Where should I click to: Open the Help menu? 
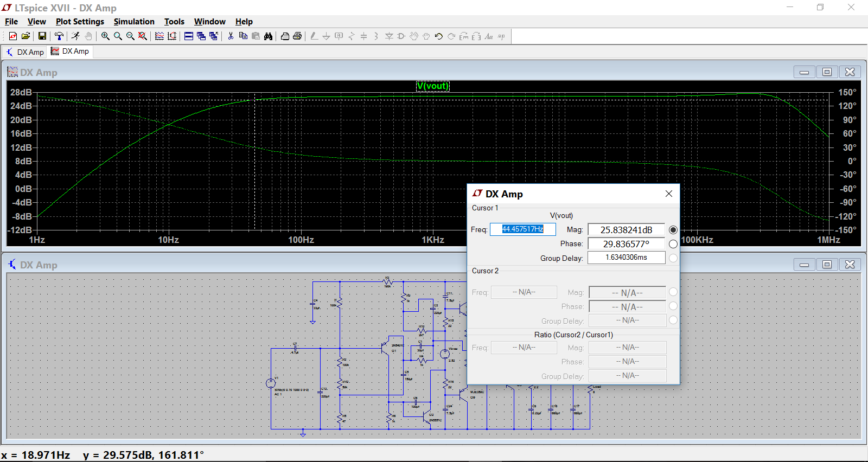[x=244, y=22]
